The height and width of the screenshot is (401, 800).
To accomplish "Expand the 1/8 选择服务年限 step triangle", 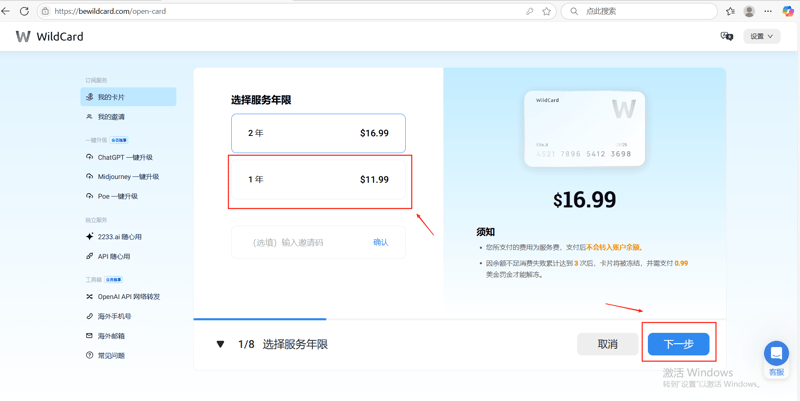I will coord(220,344).
